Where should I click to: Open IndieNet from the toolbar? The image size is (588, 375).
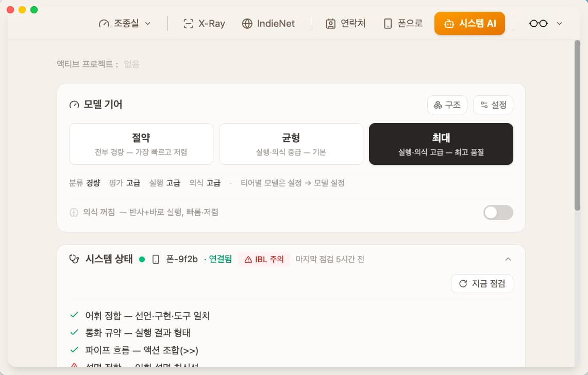click(268, 23)
